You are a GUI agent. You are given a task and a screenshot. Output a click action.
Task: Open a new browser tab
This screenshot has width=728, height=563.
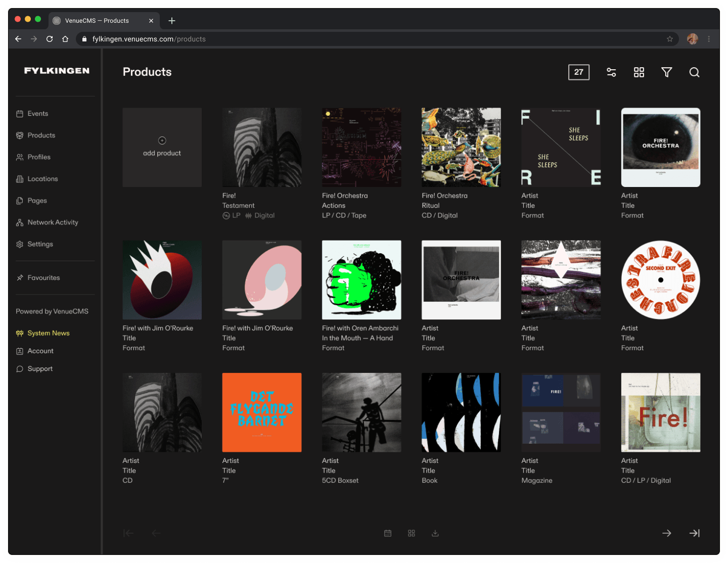pos(172,21)
